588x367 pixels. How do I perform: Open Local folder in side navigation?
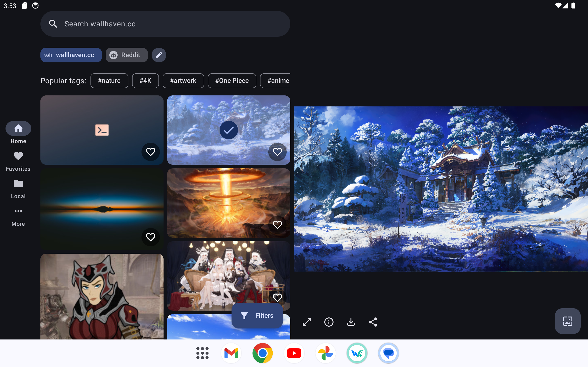click(x=18, y=189)
